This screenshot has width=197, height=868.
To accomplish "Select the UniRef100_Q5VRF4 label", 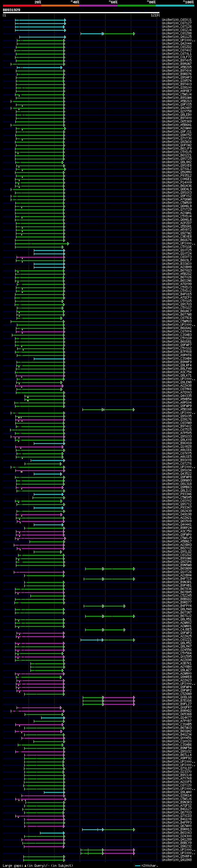I will [x=177, y=856].
